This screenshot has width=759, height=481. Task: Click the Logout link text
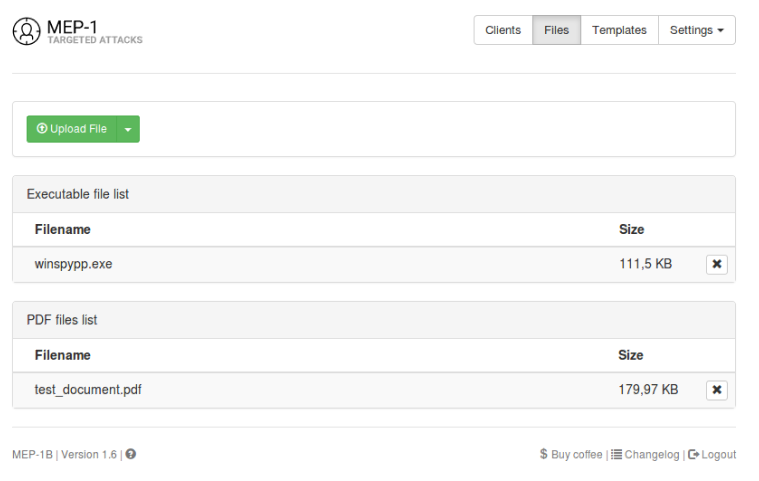tap(718, 454)
